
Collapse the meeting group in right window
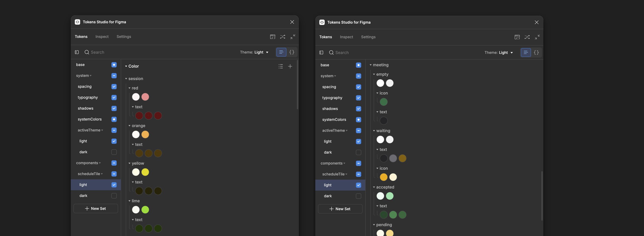click(x=371, y=65)
